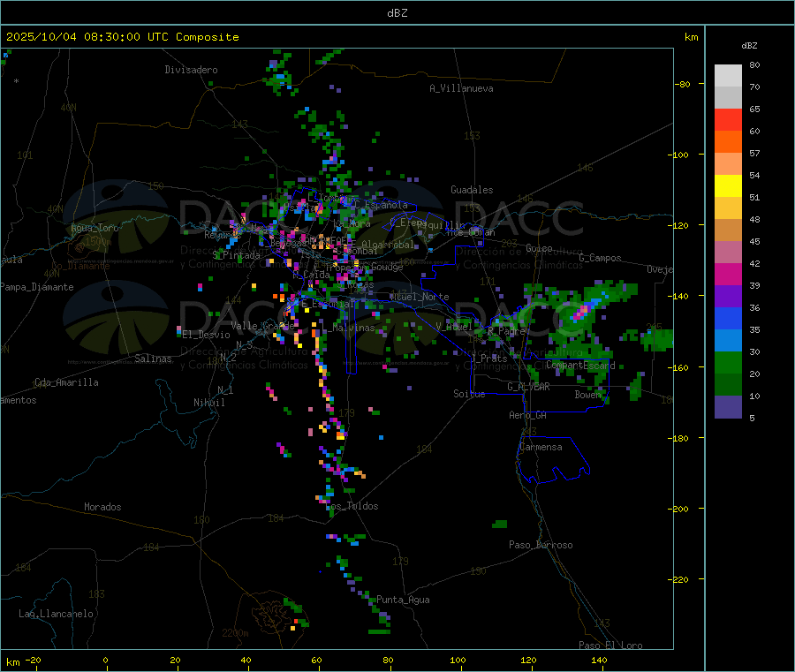Click the dBZ title at top
This screenshot has width=795, height=672.
(x=397, y=13)
